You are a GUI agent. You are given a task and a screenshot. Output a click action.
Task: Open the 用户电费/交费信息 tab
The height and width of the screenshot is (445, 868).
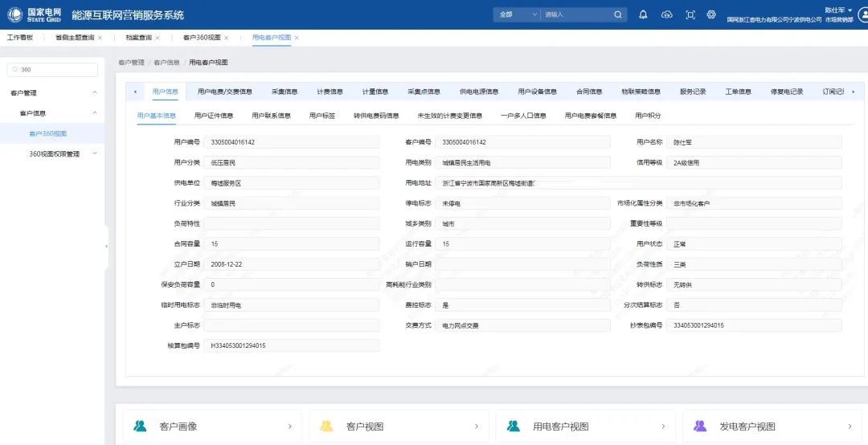(225, 92)
